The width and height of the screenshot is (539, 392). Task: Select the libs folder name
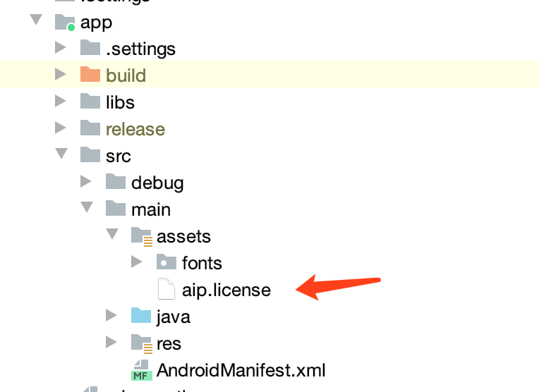point(120,102)
